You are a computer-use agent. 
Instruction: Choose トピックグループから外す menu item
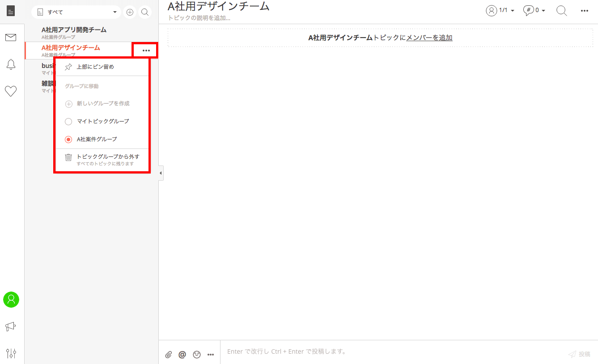coord(107,157)
